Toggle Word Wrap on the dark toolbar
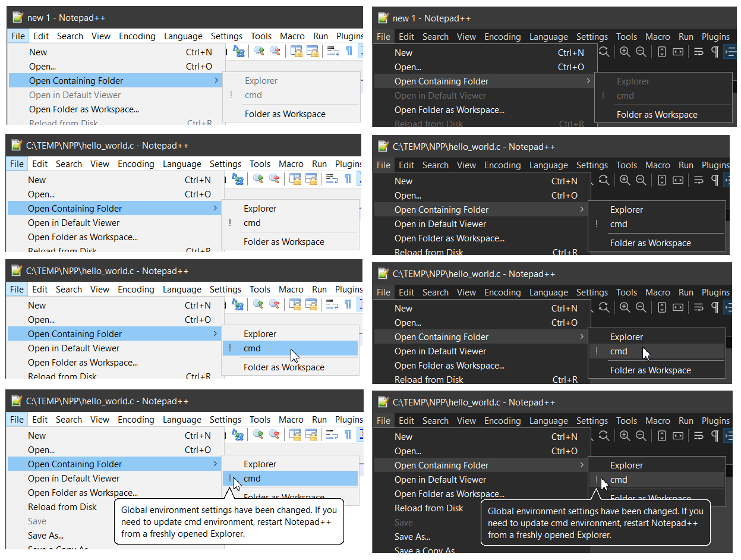This screenshot has width=741, height=560. click(x=699, y=52)
